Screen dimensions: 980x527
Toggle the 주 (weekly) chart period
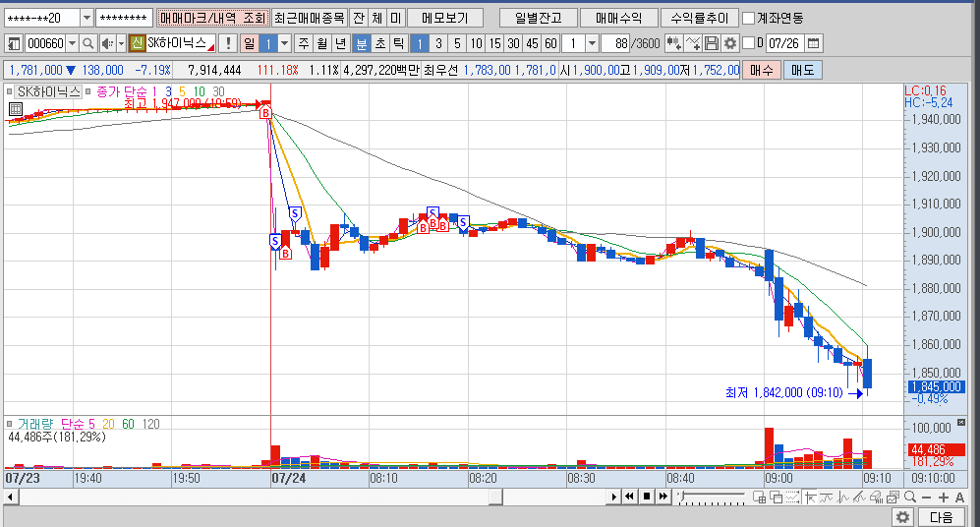pos(303,43)
